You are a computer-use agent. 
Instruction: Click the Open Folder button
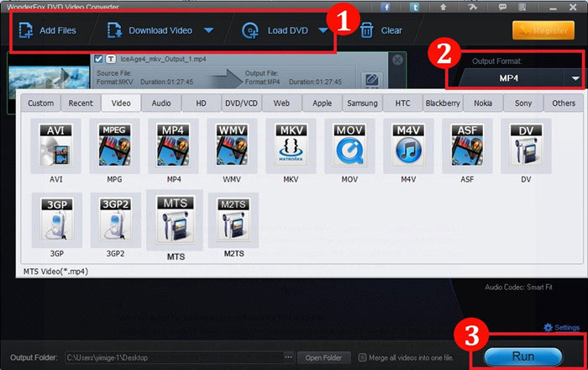click(x=323, y=357)
